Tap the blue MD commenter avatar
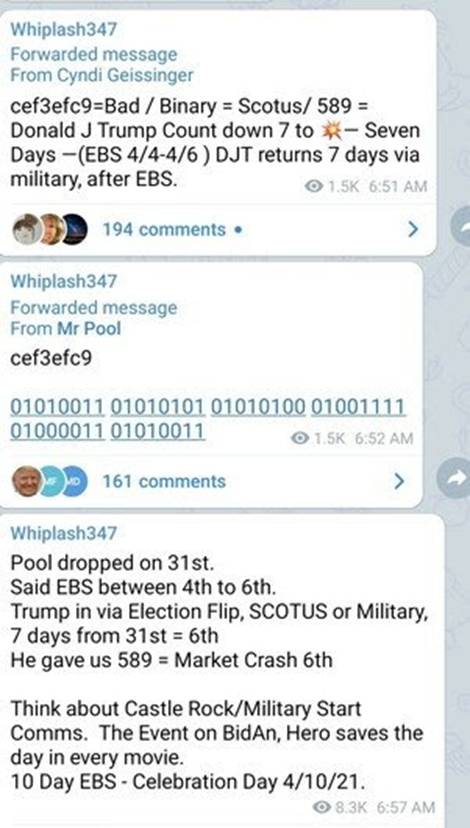Image resolution: width=470 pixels, height=828 pixels. pyautogui.click(x=74, y=482)
